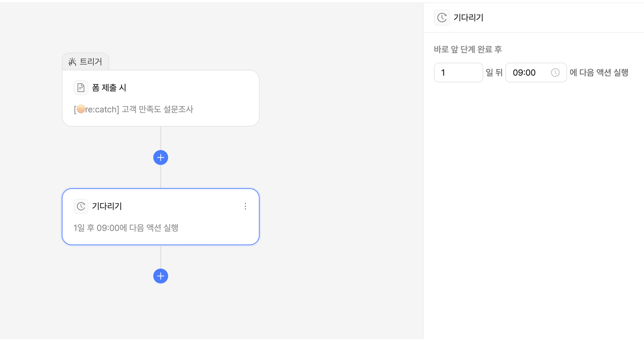The width and height of the screenshot is (644, 339).
Task: Add a step after the trigger card
Action: click(x=160, y=158)
